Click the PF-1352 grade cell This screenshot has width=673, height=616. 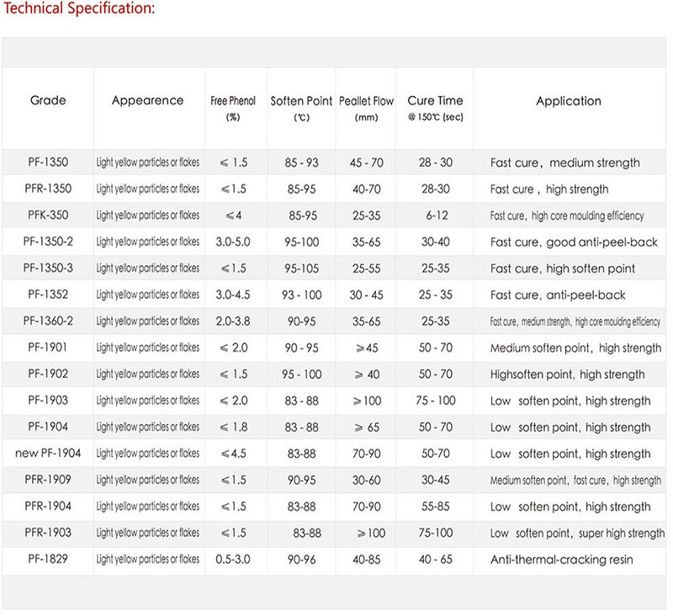pos(48,295)
